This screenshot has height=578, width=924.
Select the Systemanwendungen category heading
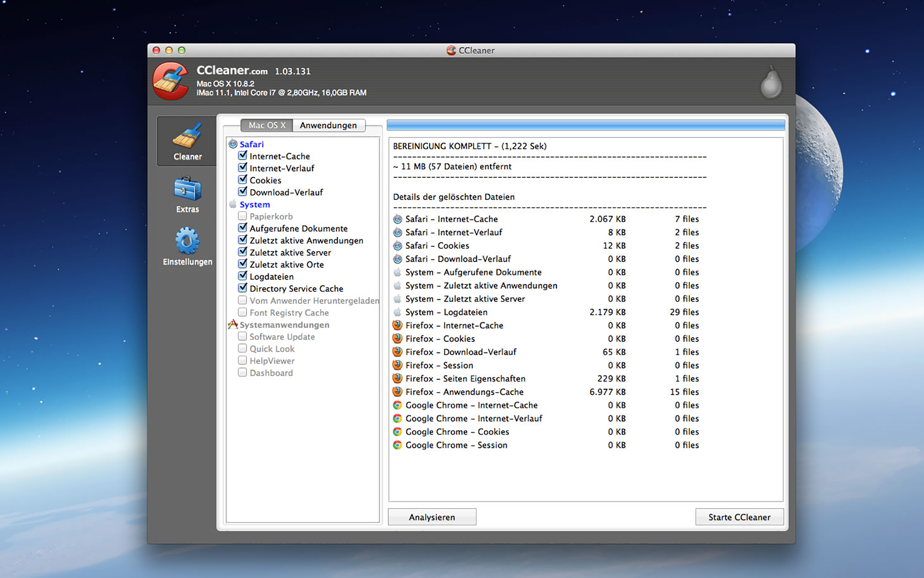pyautogui.click(x=284, y=325)
